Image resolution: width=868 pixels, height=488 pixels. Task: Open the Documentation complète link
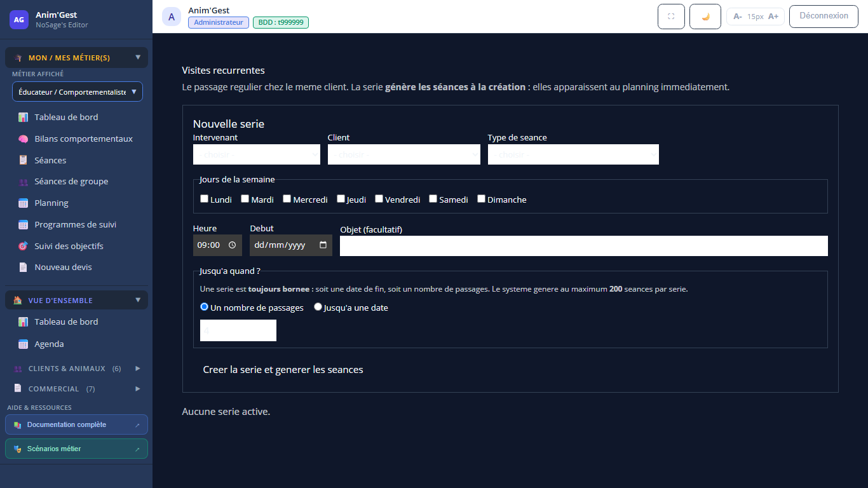(x=77, y=425)
